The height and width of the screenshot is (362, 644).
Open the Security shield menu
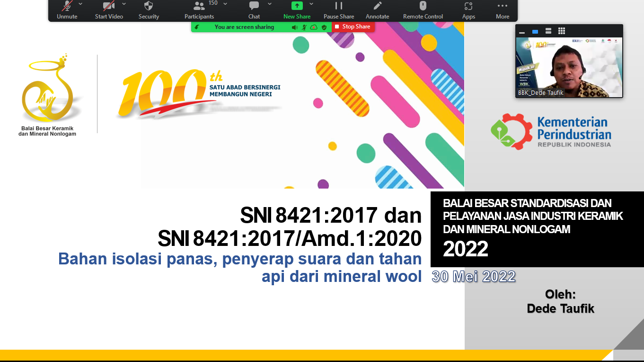[x=149, y=10]
